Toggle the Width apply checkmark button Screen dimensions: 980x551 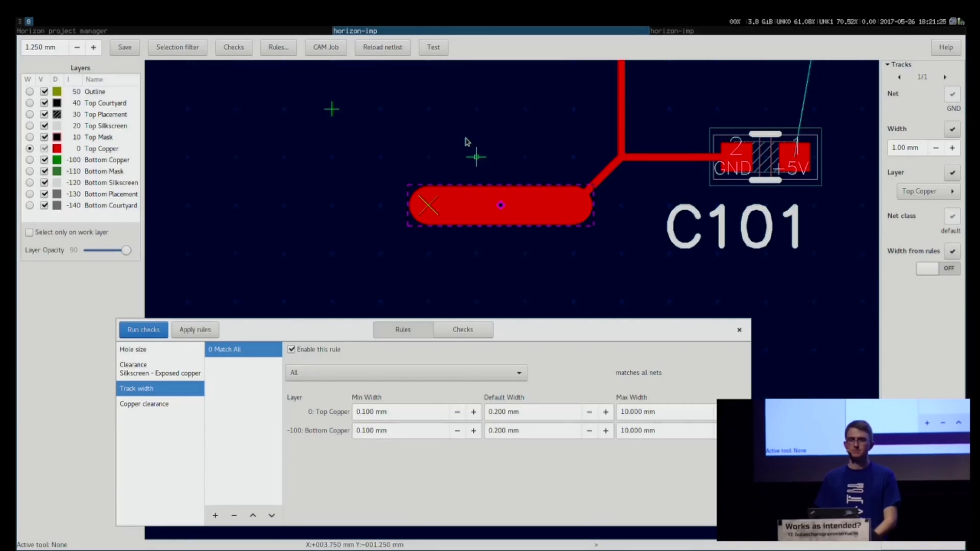952,129
